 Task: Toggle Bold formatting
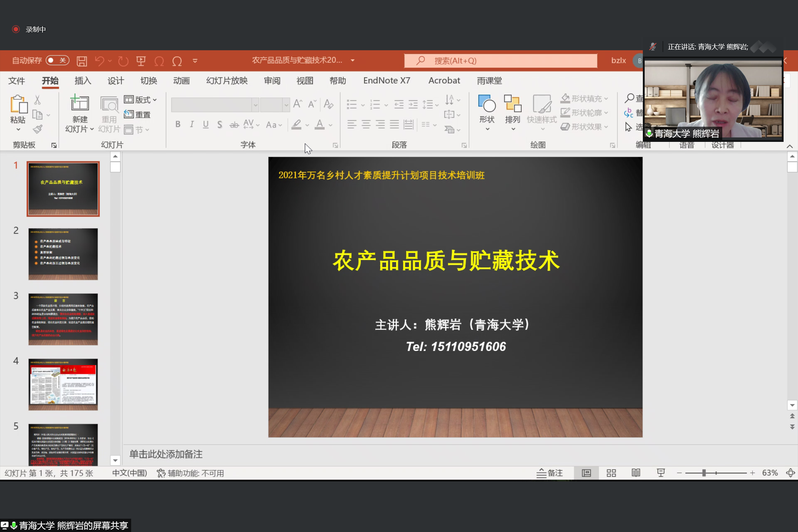(178, 125)
